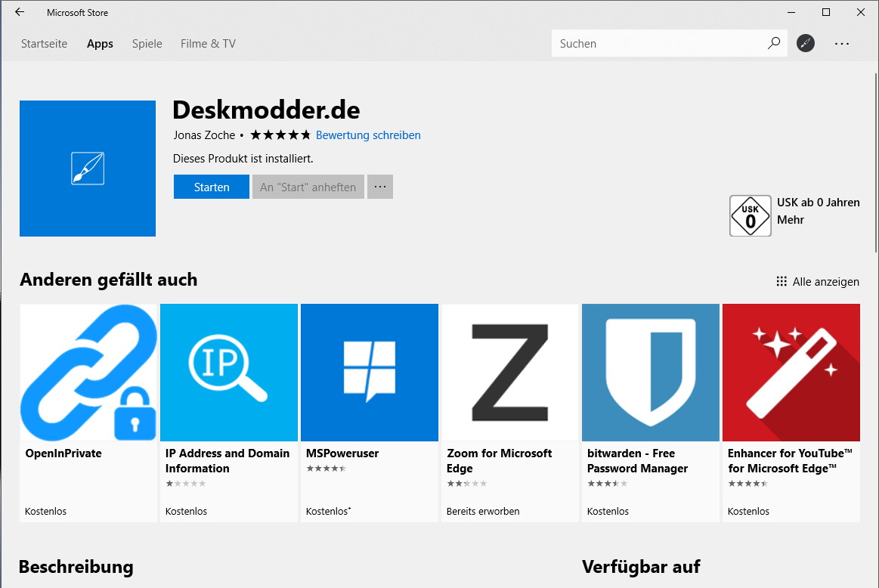
Task: Click the vertical scrollbar
Action: click(x=876, y=162)
